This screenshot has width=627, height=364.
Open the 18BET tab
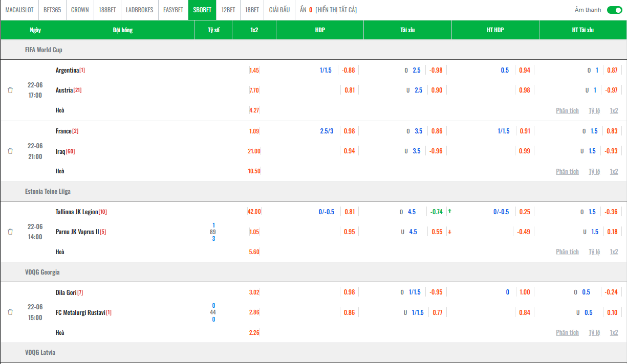coord(252,10)
